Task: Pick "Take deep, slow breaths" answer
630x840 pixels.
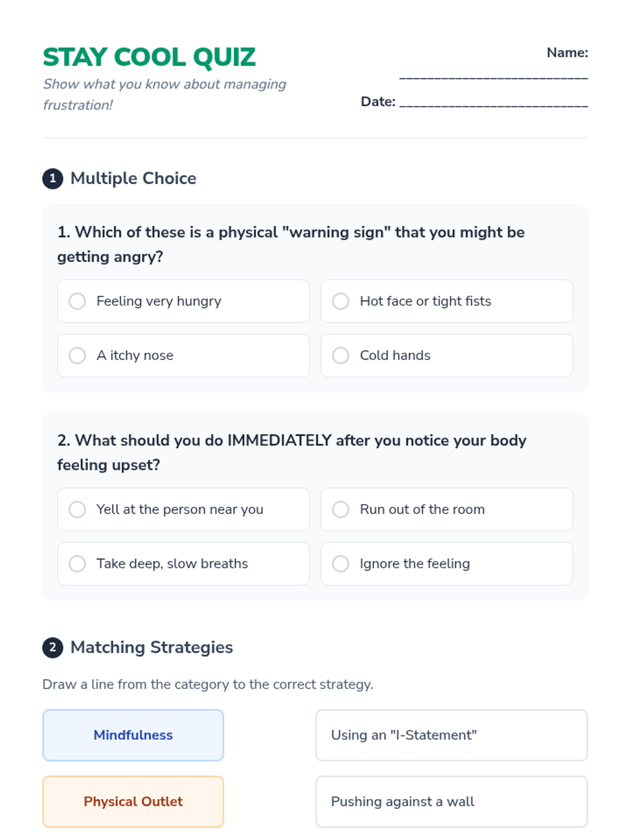Action: (183, 564)
